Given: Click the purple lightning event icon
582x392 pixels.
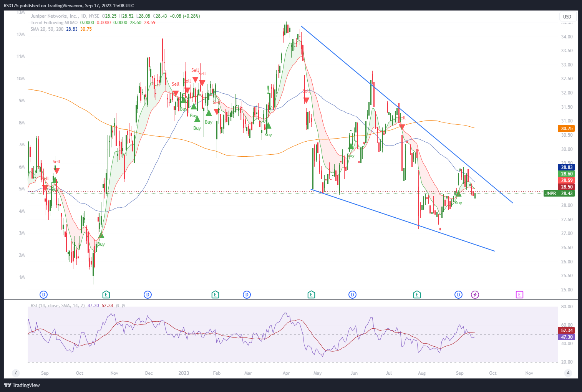Looking at the screenshot, I should tap(475, 295).
